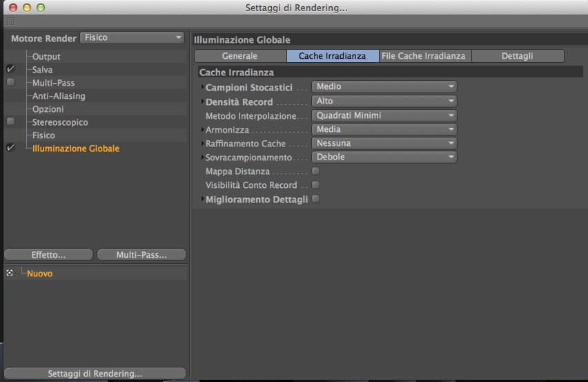Select the Nuovo render preset
Viewport: 588px width, 382px height.
coord(40,274)
